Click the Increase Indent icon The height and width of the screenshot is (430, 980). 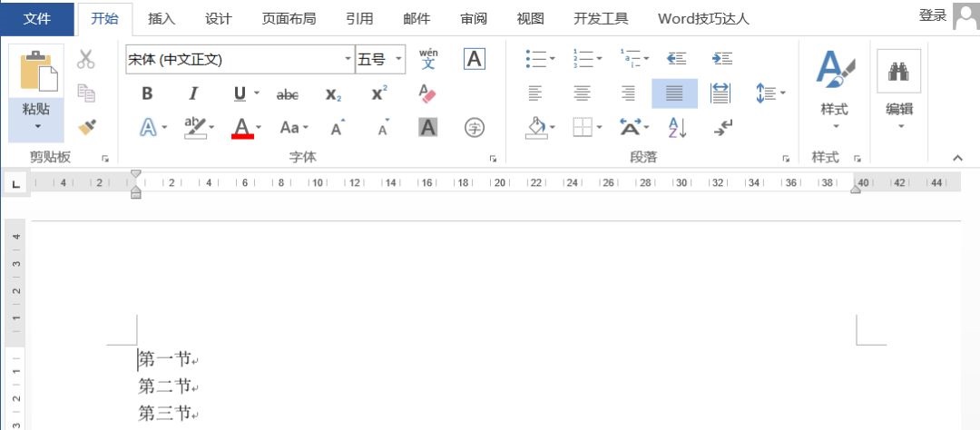coord(721,59)
